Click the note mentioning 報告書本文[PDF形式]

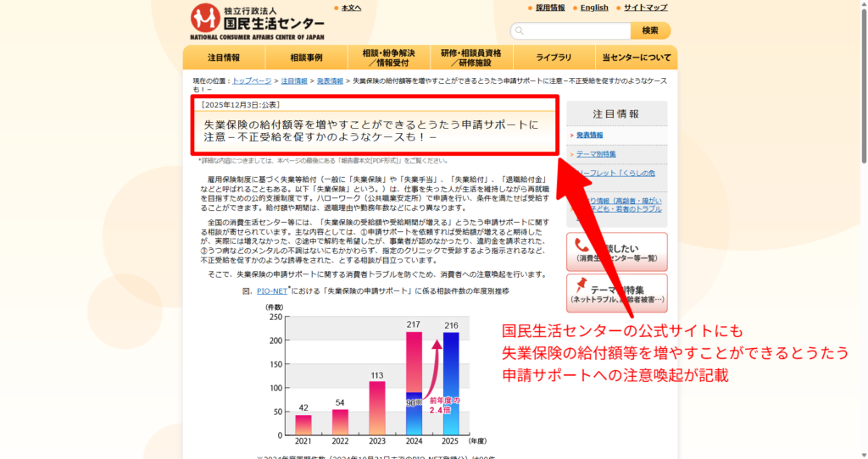323,160
